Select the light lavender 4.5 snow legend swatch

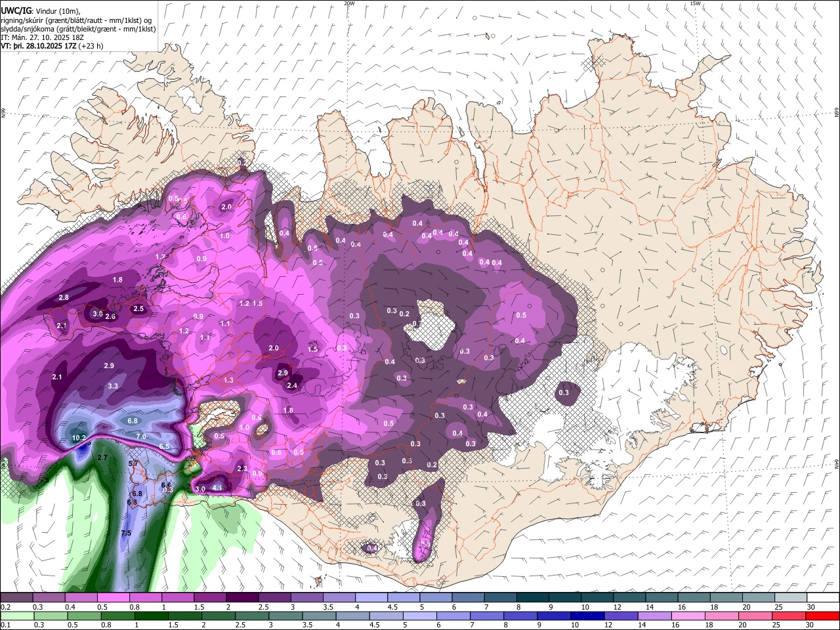click(403, 597)
